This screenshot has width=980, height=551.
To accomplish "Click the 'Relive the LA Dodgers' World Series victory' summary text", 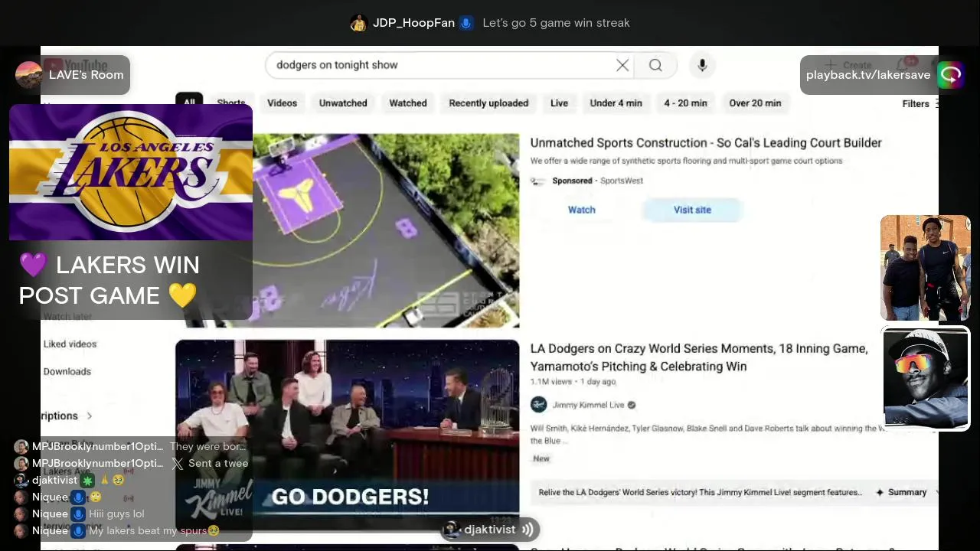I will (700, 492).
